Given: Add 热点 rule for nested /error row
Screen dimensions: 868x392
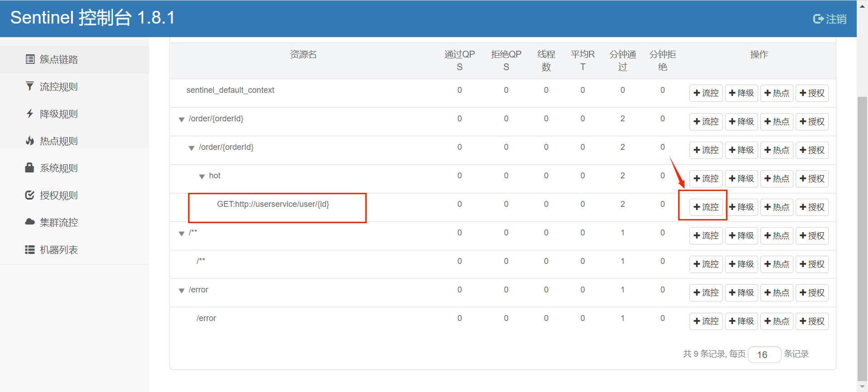Looking at the screenshot, I should 777,321.
